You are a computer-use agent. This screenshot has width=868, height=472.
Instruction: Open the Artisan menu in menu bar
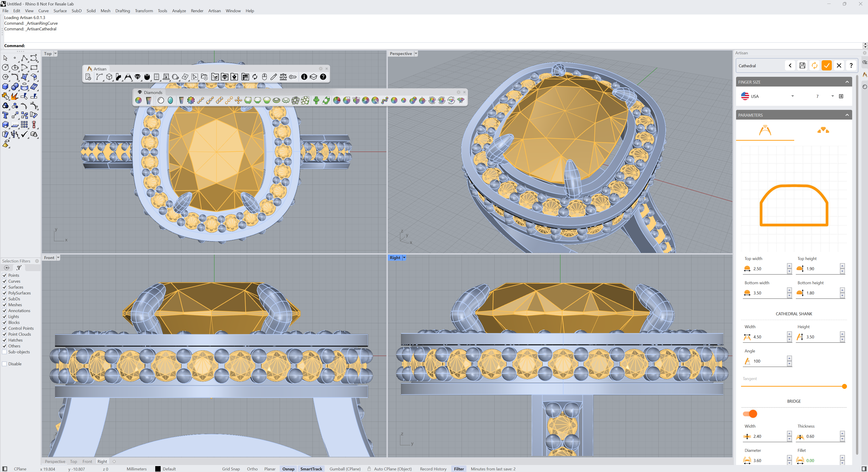(x=214, y=11)
